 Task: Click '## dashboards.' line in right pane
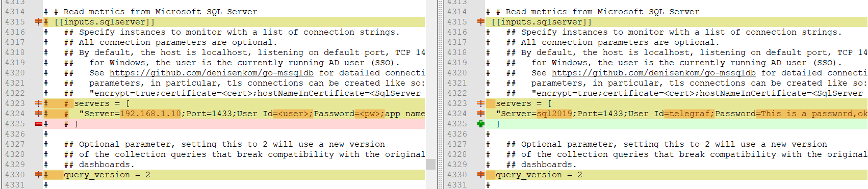(542, 165)
